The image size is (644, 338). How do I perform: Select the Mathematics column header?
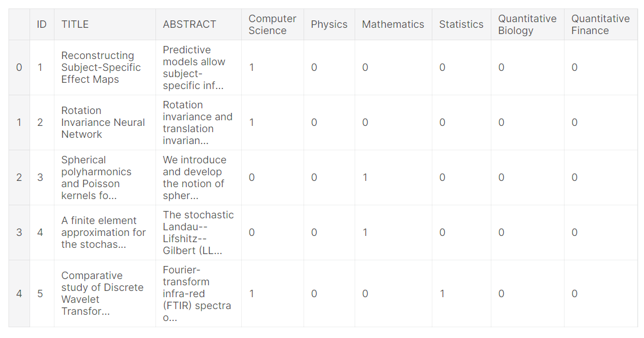[x=393, y=24]
